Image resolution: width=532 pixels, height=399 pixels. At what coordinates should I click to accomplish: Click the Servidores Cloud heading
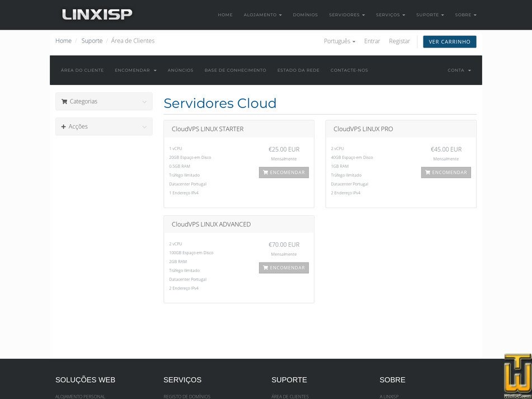pyautogui.click(x=220, y=103)
